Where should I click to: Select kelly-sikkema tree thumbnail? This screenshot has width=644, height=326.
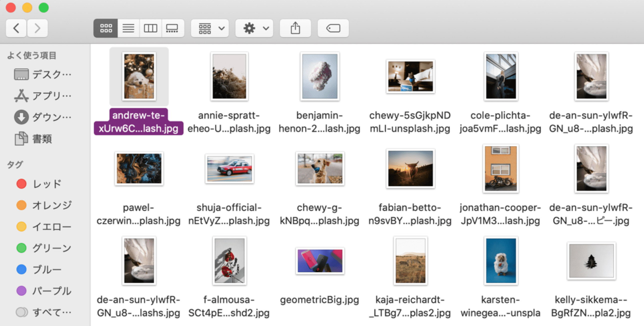point(591,261)
